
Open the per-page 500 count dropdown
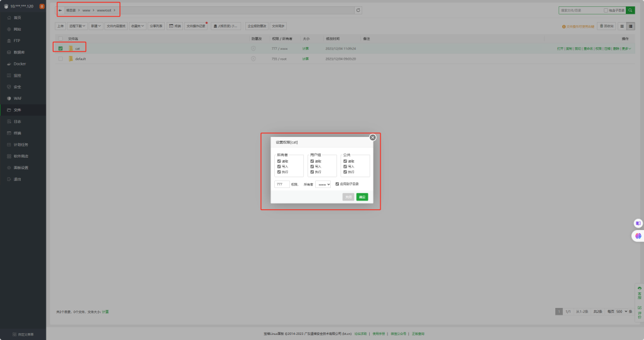(x=621, y=312)
